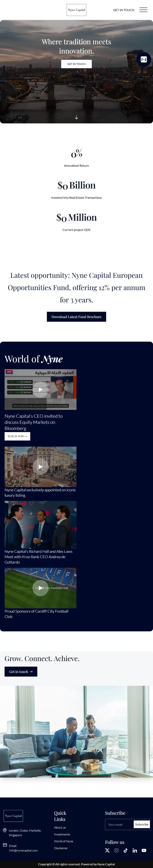The width and height of the screenshot is (153, 868).
Task: Open the Instagram profile icon
Action: (116, 850)
